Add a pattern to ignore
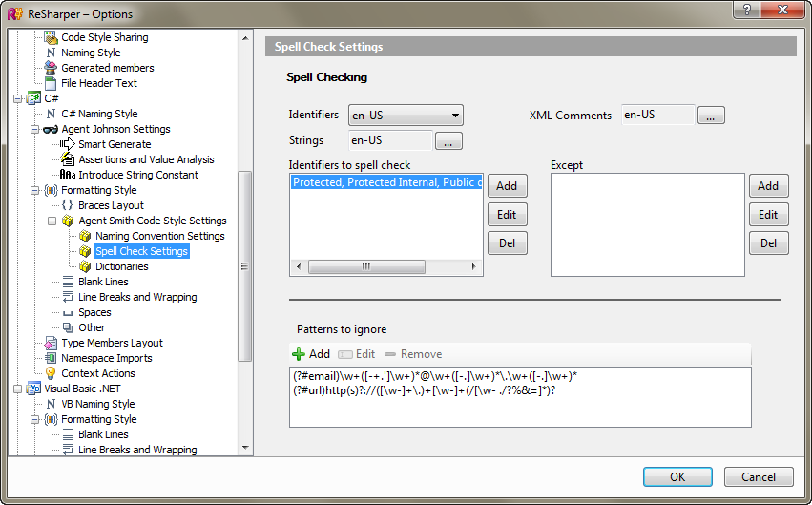The height and width of the screenshot is (505, 812). coord(311,354)
